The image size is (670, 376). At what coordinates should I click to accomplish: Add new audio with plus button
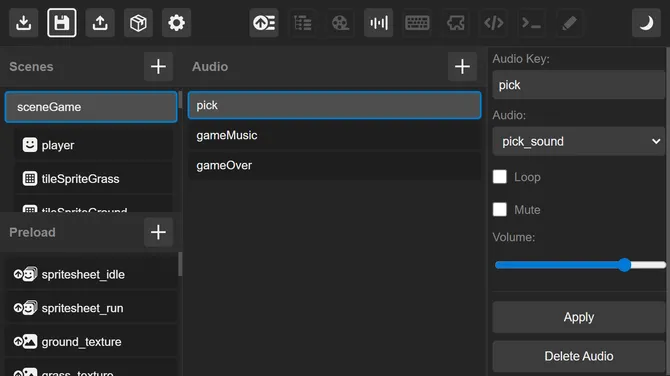(462, 67)
